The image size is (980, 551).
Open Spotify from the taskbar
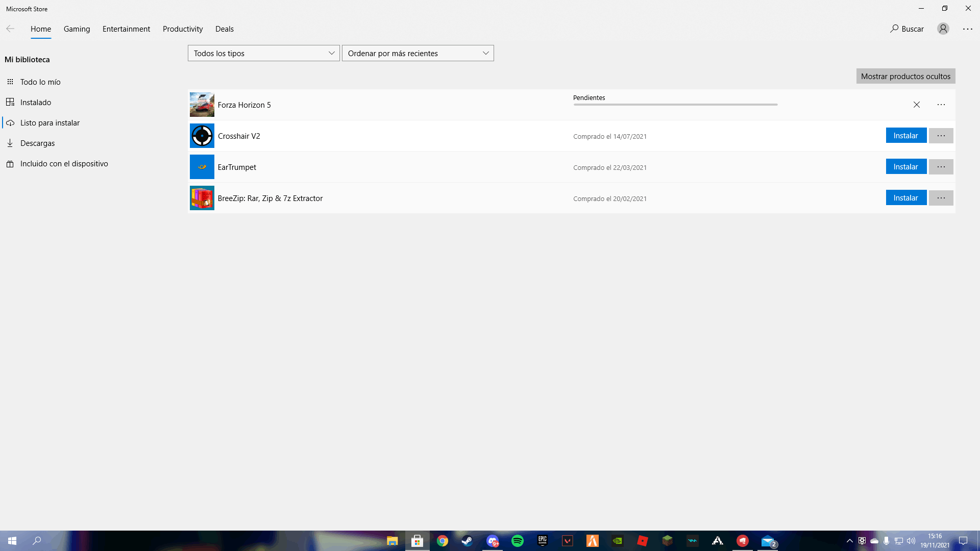click(517, 541)
